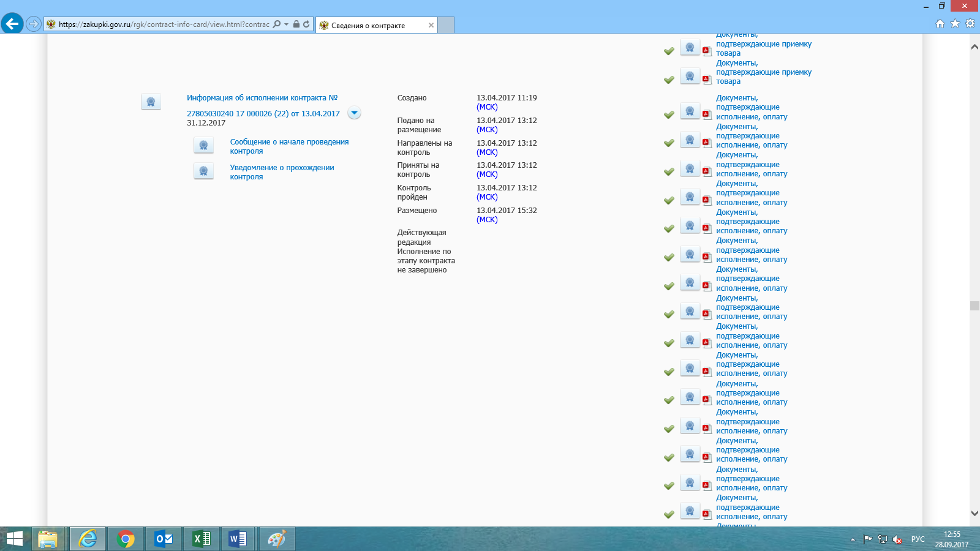Open Paint from the taskbar
Image resolution: width=980 pixels, height=551 pixels.
coord(277,539)
